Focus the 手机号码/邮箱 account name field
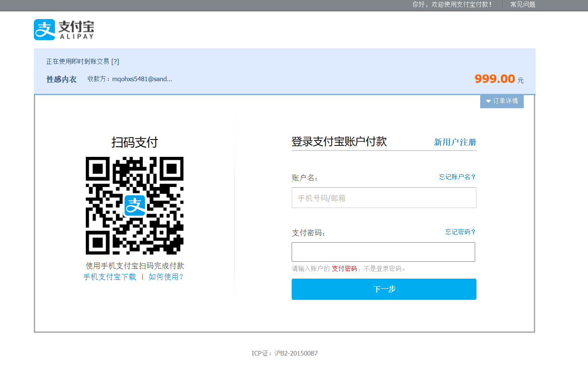 [x=384, y=198]
